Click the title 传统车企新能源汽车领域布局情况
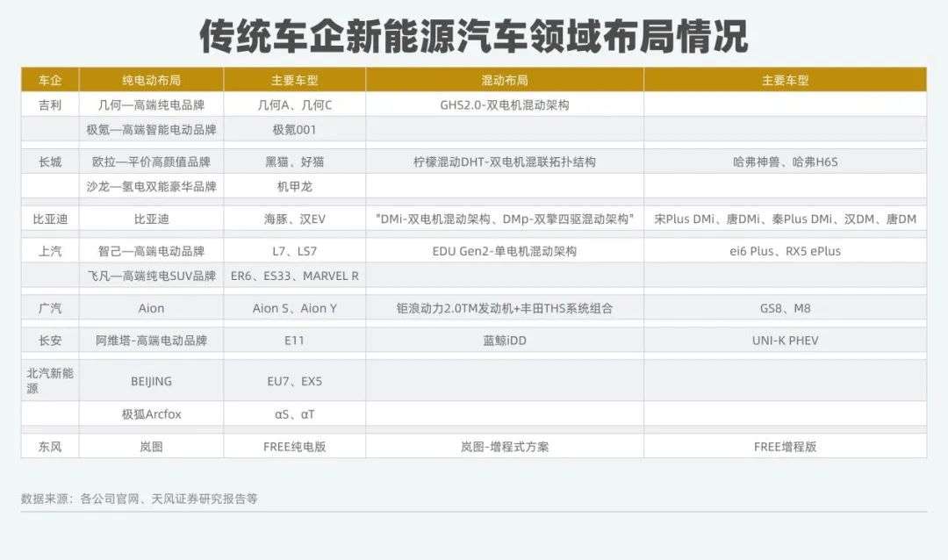 pyautogui.click(x=474, y=36)
